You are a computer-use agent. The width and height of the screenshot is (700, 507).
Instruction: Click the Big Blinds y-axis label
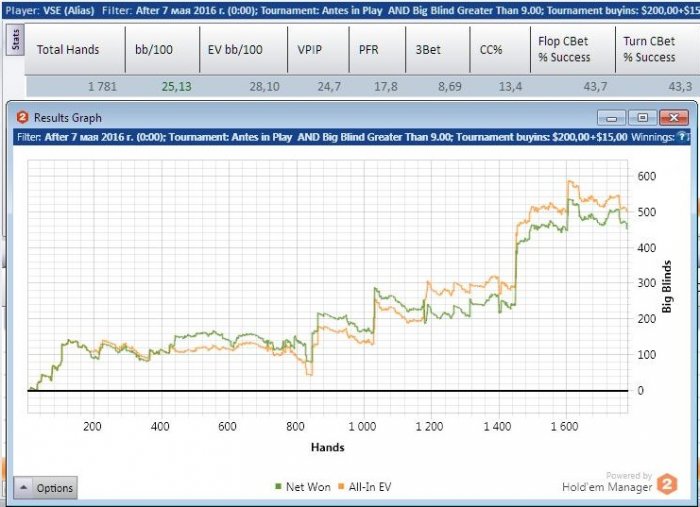coord(667,287)
